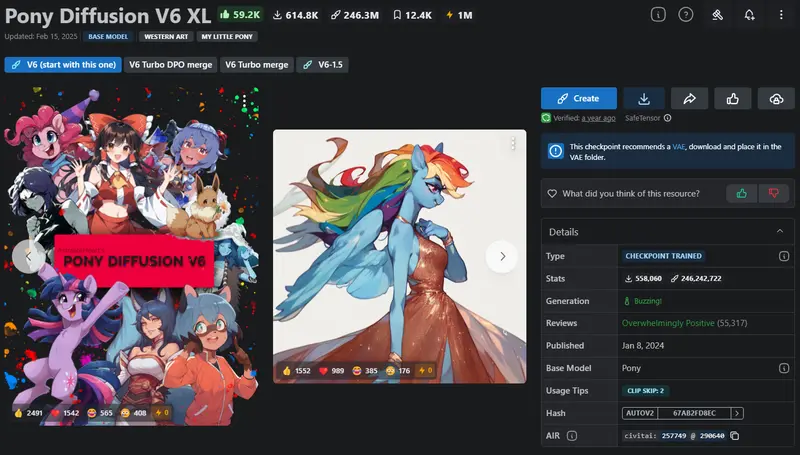Open the VAE link in notice
800x455 pixels.
click(678, 146)
